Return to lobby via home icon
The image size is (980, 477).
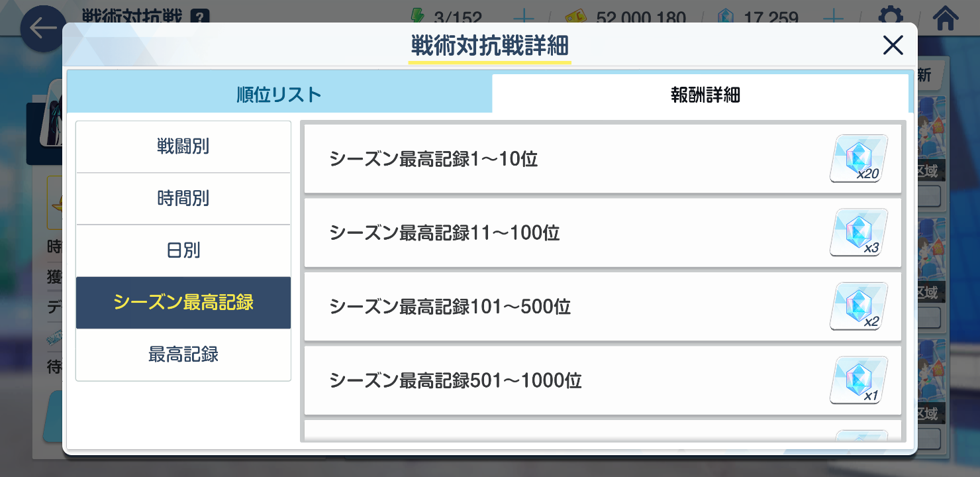pos(946,17)
